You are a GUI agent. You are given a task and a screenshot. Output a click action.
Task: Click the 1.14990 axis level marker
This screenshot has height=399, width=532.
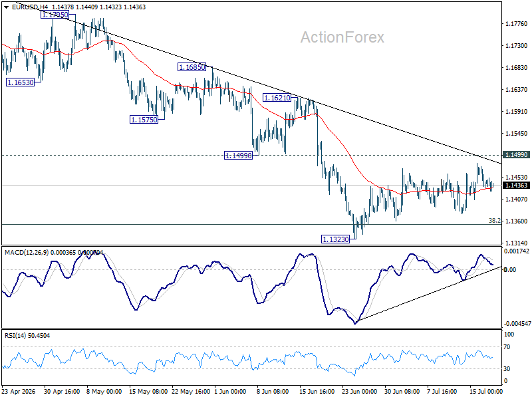tap(516, 155)
